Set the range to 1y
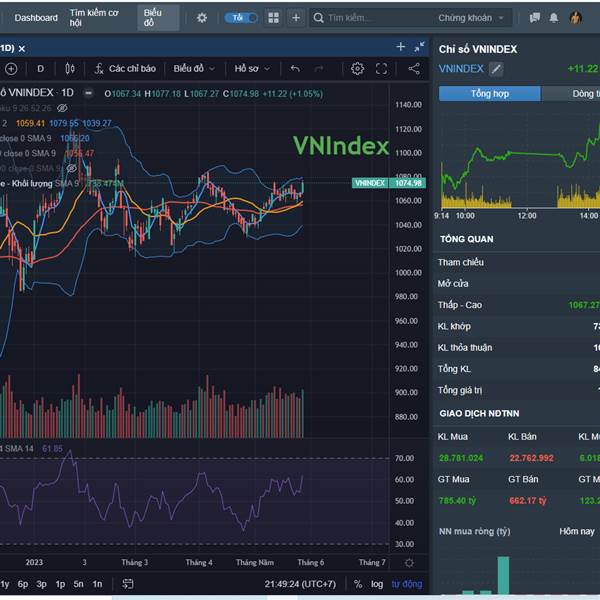 pos(5,584)
